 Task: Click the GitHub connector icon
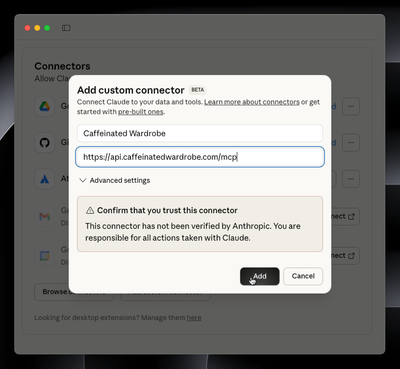click(45, 143)
